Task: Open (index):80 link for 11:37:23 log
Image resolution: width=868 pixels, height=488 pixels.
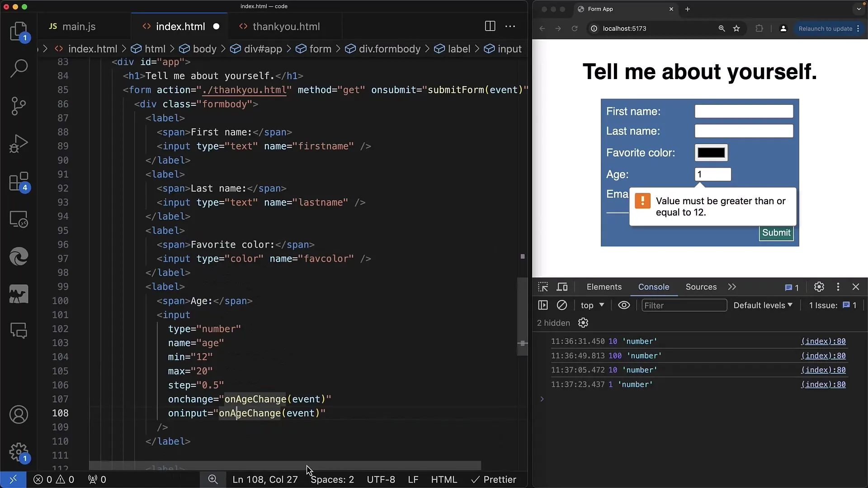Action: point(823,385)
